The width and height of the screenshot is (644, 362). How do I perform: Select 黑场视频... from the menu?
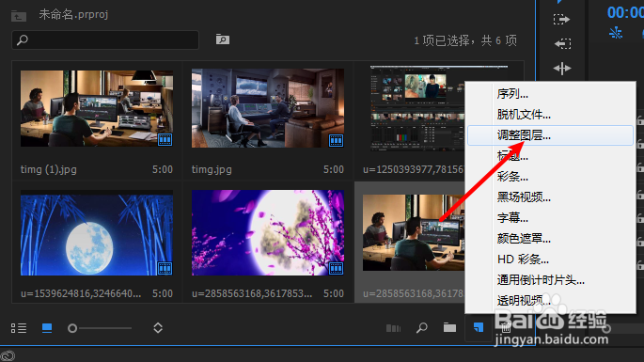click(550, 197)
